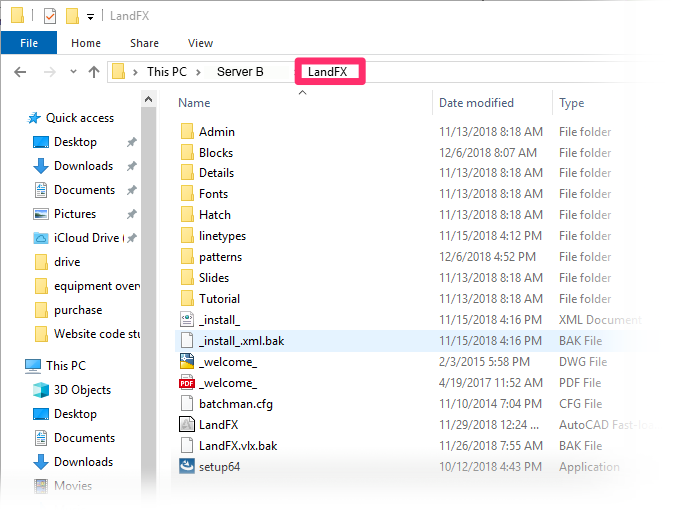Screen dimensions: 693x517
Task: Open iCloud Drive in navigation pane
Action: [x=87, y=238]
